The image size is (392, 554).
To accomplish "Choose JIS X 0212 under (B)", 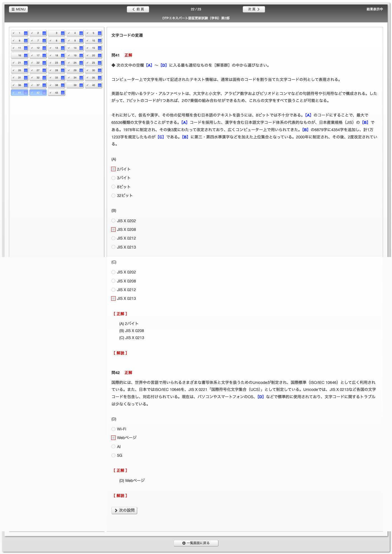I will (x=113, y=238).
